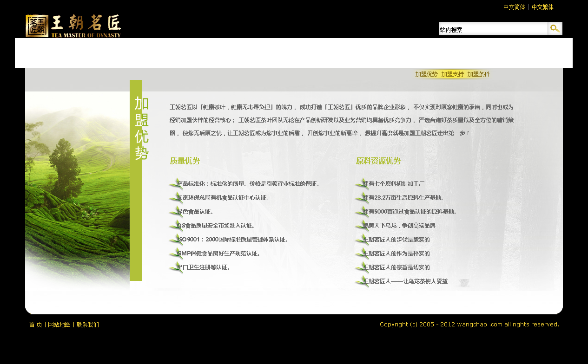Click leaf icon beside 绿色食品认证
The height and width of the screenshot is (364, 588).
point(175,212)
